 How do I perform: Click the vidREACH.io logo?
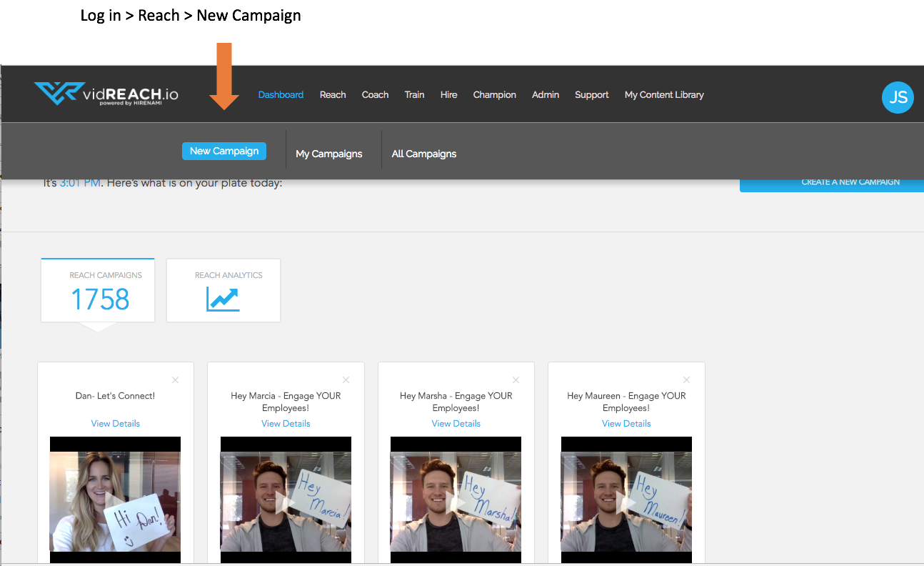pos(106,94)
